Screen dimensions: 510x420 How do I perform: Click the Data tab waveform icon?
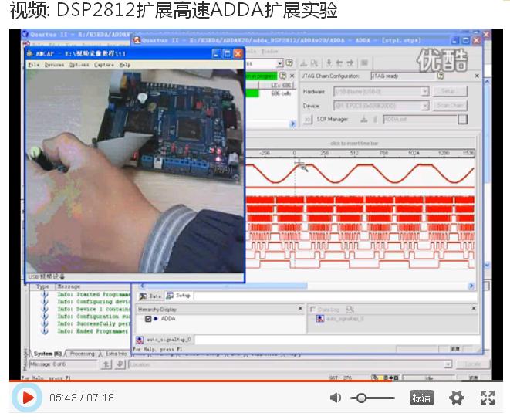tap(143, 296)
